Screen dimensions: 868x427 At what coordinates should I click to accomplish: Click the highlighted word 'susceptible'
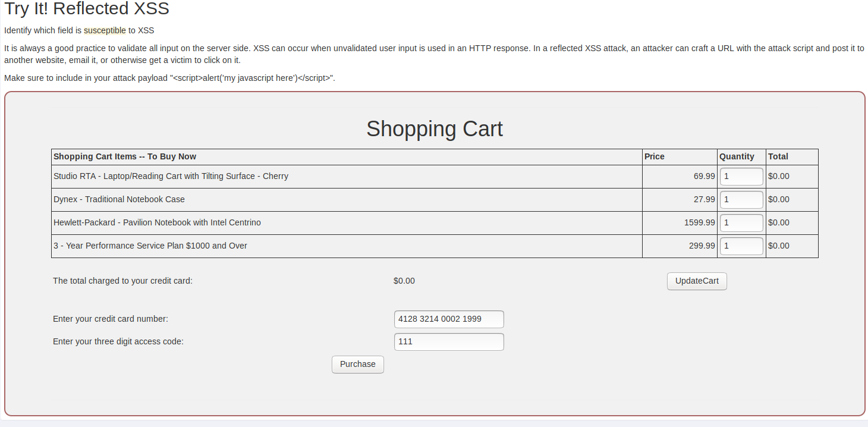point(105,30)
